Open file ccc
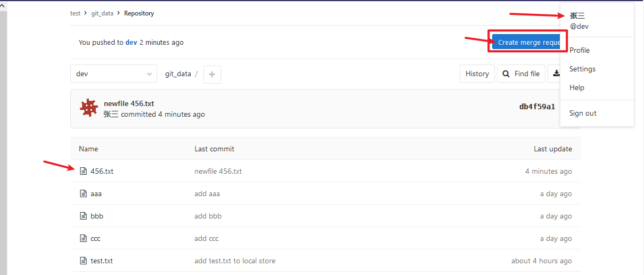644x275 pixels. [95, 238]
